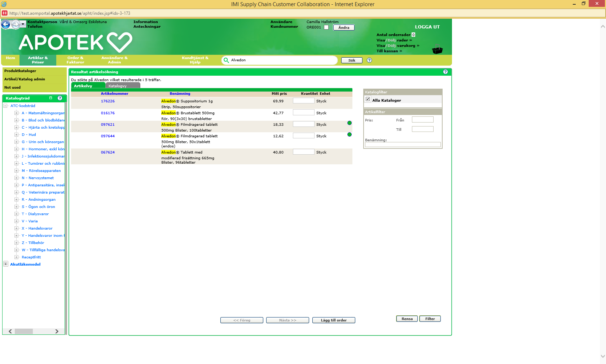Click quantity field for article 067624
This screenshot has height=364, width=606.
(x=304, y=152)
